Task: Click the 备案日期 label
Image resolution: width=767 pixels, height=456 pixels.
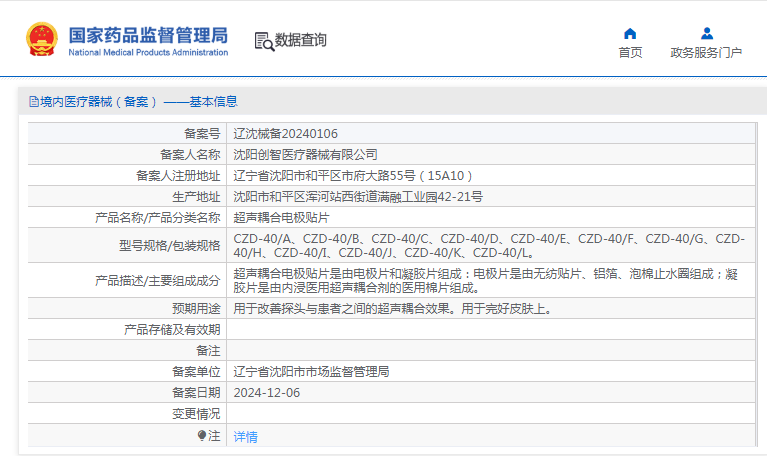Action: tap(196, 393)
